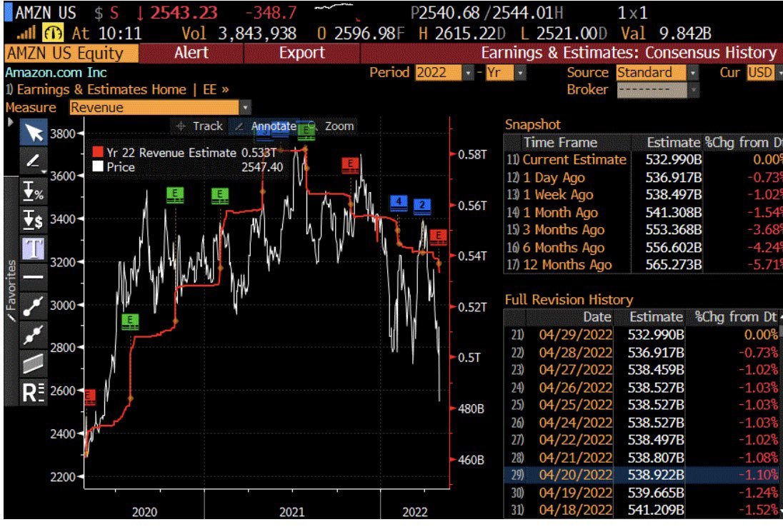This screenshot has height=532, width=783.
Task: Open the Alert menu
Action: click(191, 54)
